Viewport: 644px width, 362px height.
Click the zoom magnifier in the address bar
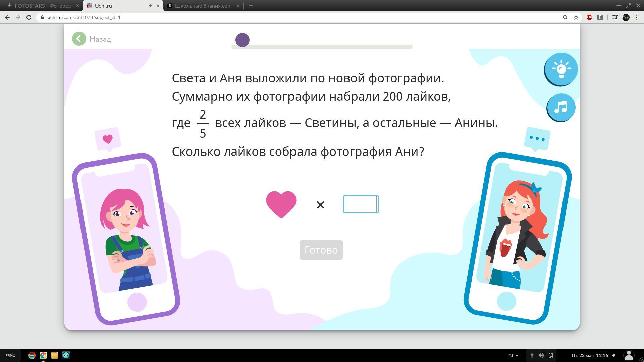click(565, 17)
